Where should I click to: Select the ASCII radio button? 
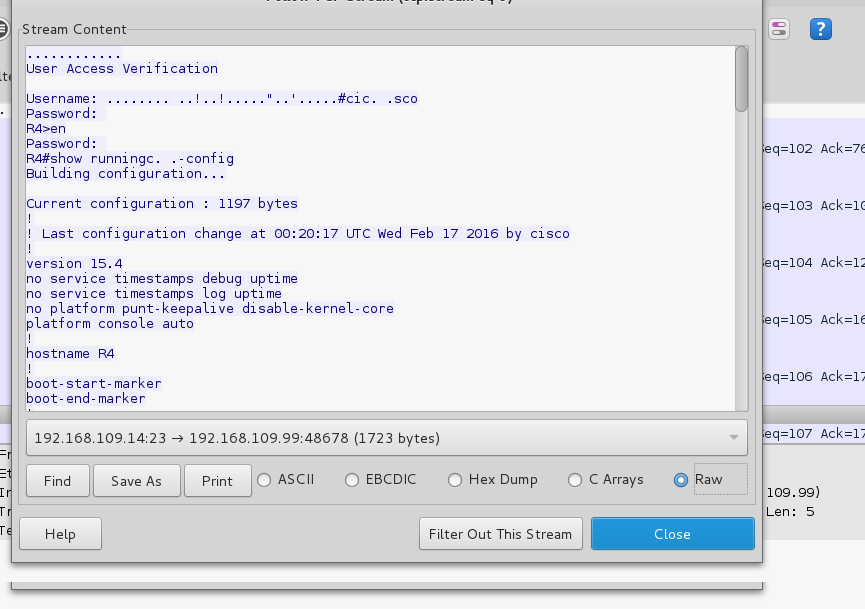[x=264, y=480]
